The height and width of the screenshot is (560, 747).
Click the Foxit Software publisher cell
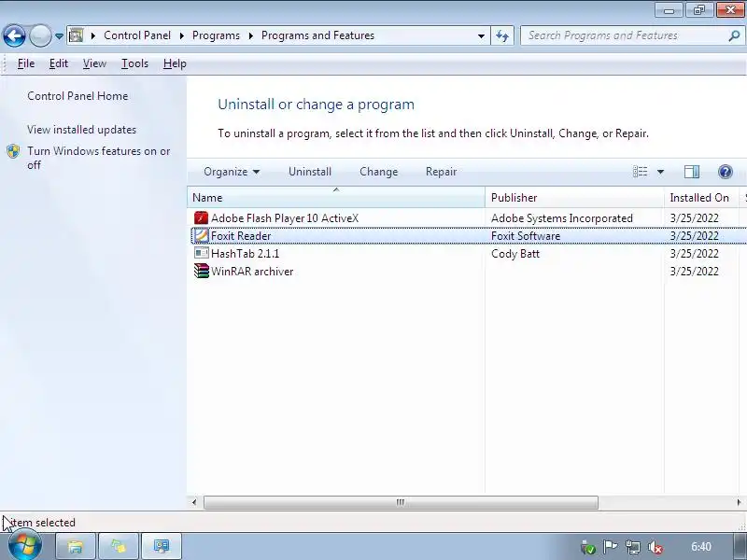(x=526, y=236)
